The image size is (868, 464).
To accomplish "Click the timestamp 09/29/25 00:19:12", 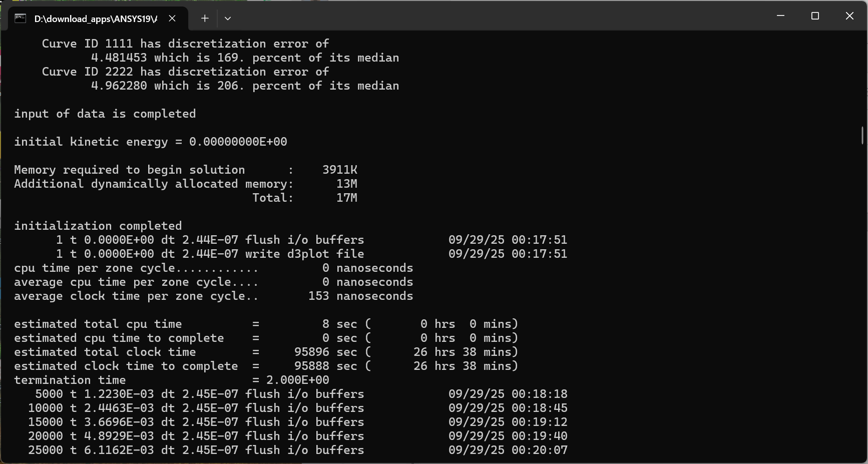I will click(x=508, y=422).
